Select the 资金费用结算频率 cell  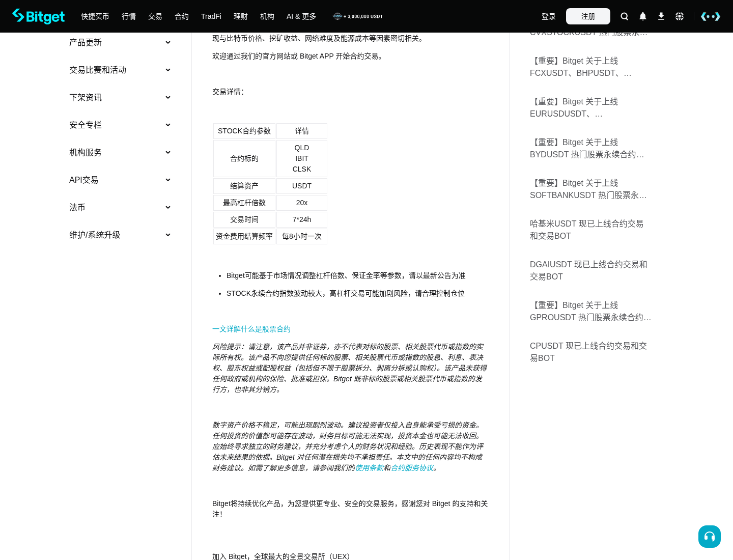click(244, 236)
